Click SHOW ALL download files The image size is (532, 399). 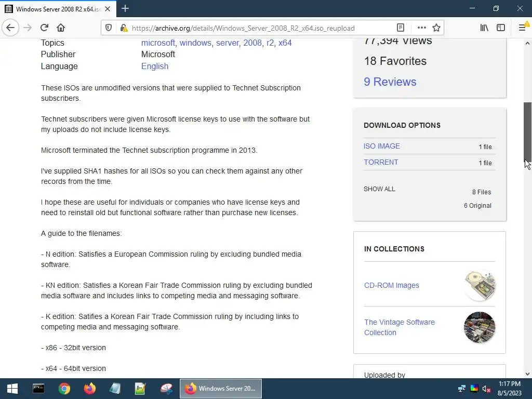point(379,189)
